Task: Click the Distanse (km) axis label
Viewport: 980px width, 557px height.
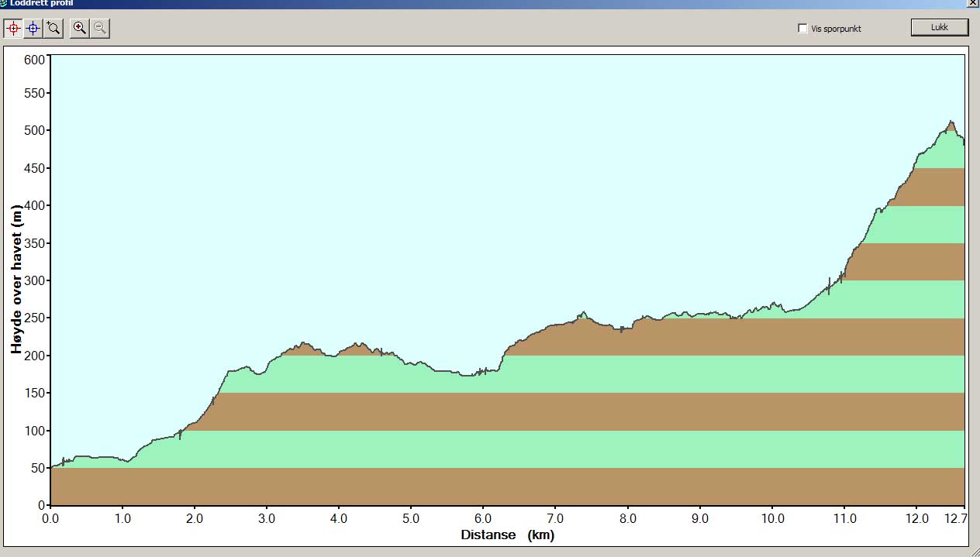Action: 507,535
